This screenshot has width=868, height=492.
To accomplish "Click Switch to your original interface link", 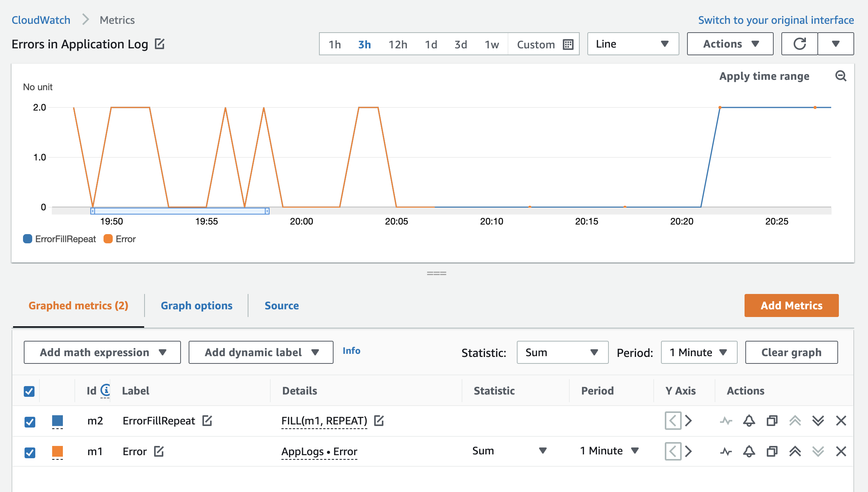I will click(776, 20).
